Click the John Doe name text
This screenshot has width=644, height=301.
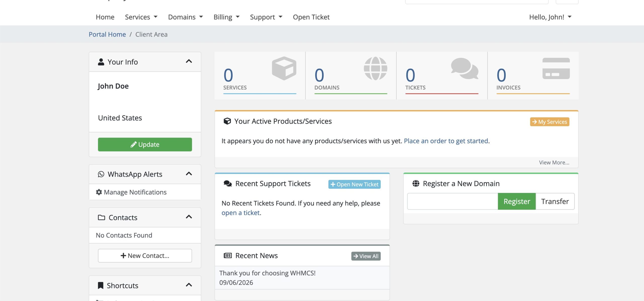(x=113, y=86)
